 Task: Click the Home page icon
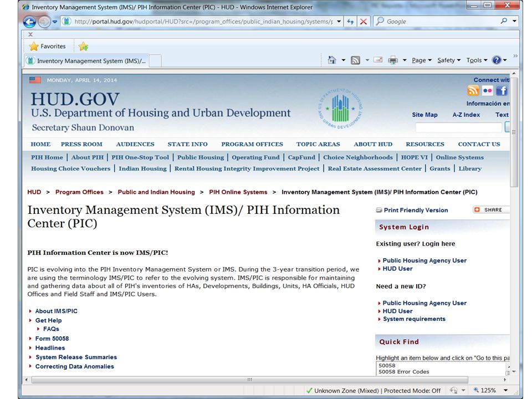pyautogui.click(x=332, y=60)
